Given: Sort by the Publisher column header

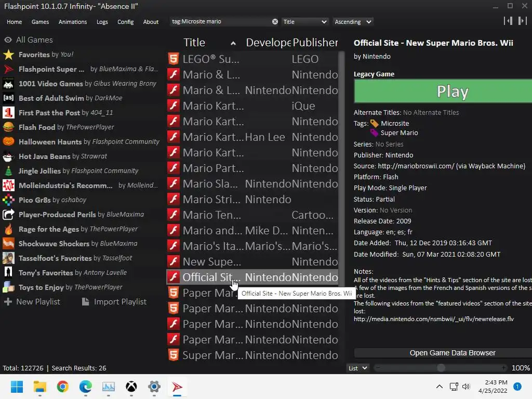Looking at the screenshot, I should (315, 43).
